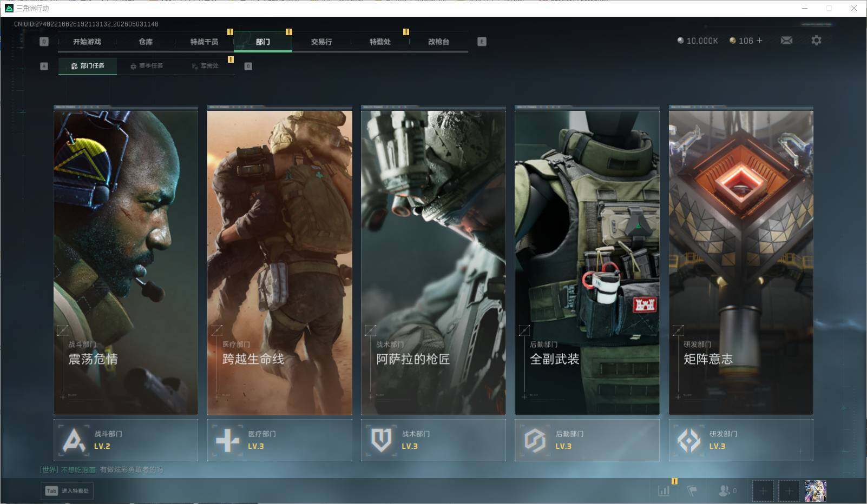Click the 106 coin currency icon
Viewport: 867px width, 504px height.
(733, 41)
